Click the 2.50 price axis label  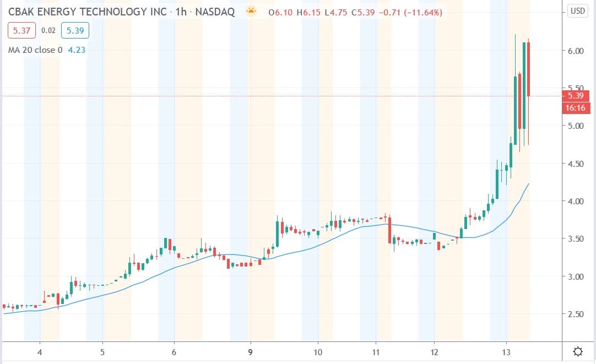576,314
